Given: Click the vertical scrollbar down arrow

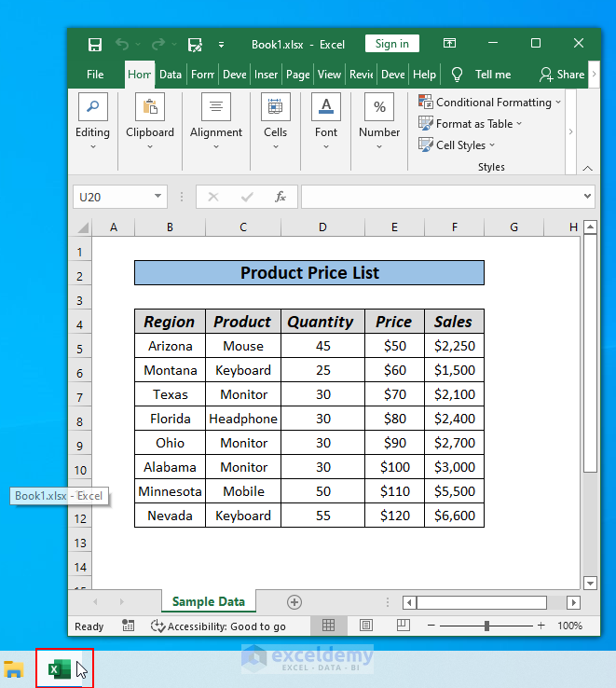Looking at the screenshot, I should tap(591, 583).
